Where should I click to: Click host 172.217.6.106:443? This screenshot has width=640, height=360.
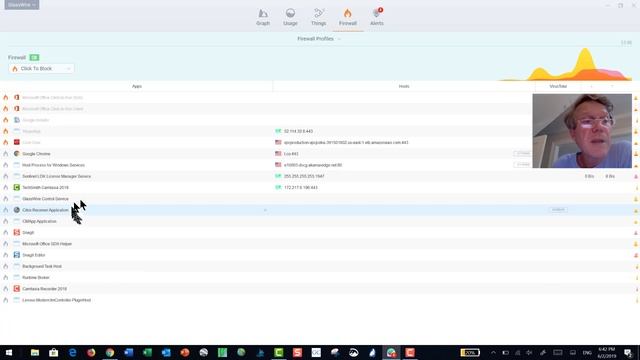pos(301,188)
